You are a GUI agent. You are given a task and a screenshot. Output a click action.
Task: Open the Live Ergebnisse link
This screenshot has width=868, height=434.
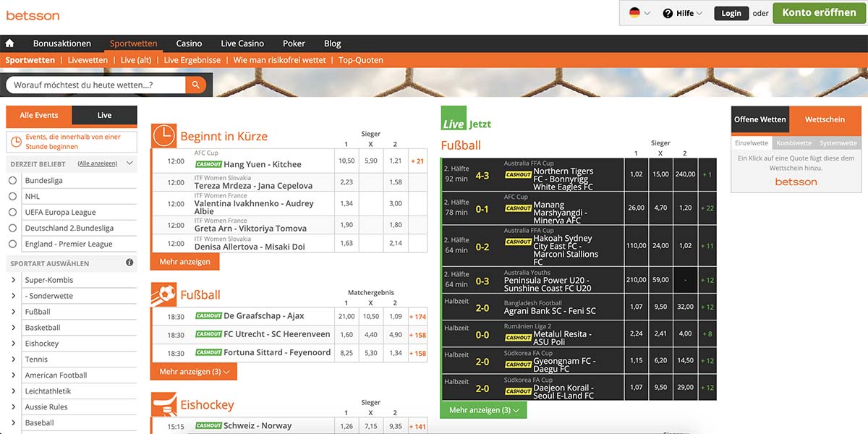coord(192,60)
